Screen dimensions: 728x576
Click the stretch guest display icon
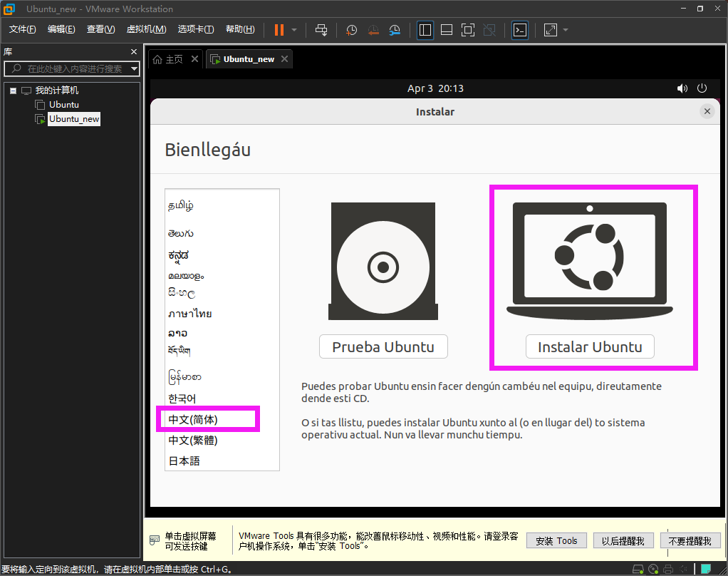550,30
